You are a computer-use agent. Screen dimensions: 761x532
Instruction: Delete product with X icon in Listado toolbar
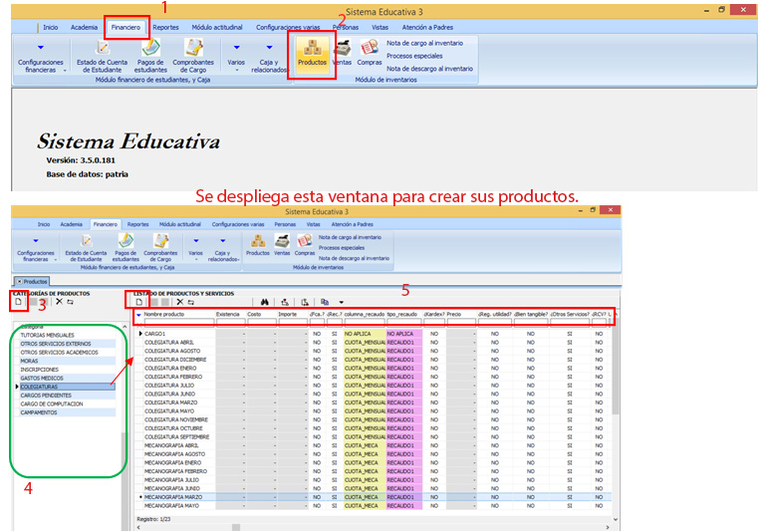click(x=180, y=302)
